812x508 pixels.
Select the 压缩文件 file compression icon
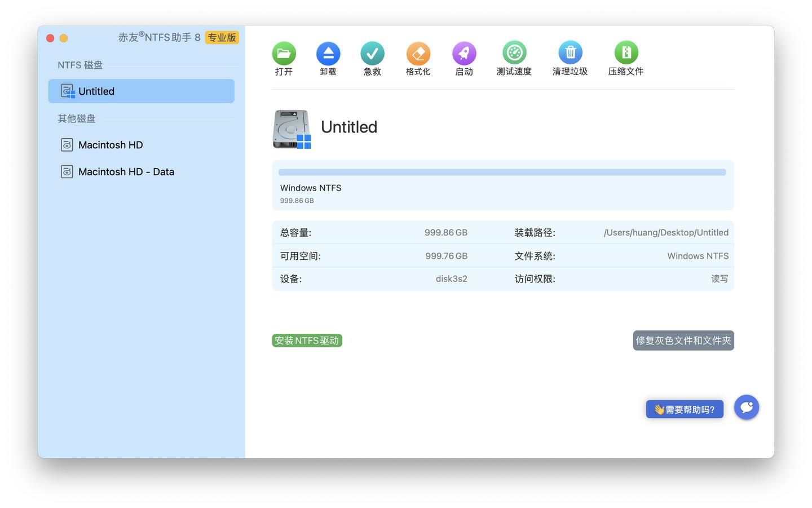[626, 58]
